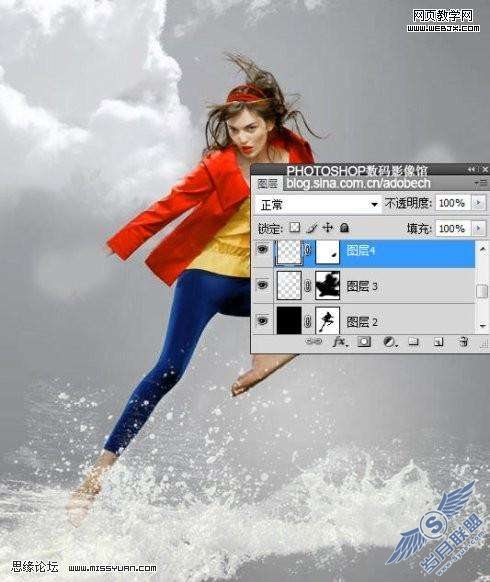This screenshot has width=490, height=582.
Task: Hide 图层 3 with its eye icon
Action: [x=262, y=285]
